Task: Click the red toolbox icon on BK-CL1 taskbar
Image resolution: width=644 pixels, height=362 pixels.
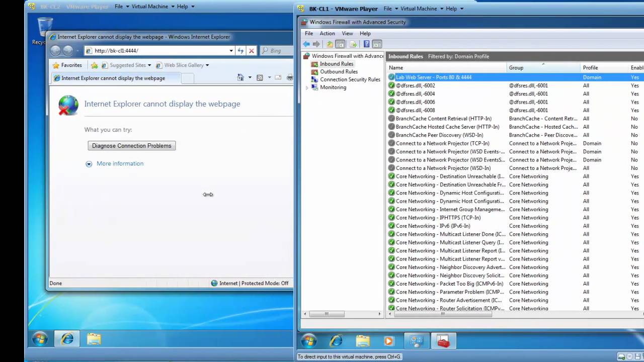Action: tap(443, 341)
